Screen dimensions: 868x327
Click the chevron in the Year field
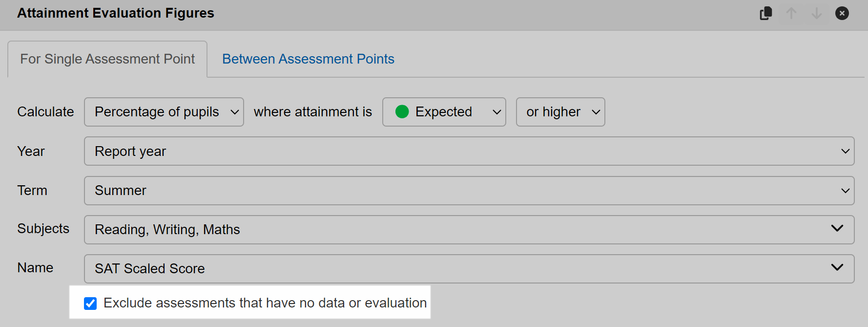(x=846, y=152)
